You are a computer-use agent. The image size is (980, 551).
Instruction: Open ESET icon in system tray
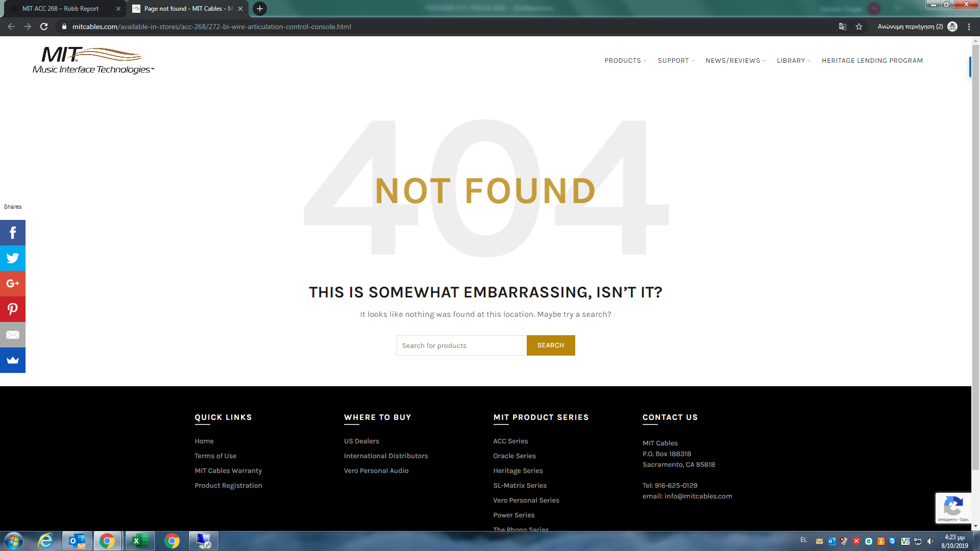[x=869, y=541]
